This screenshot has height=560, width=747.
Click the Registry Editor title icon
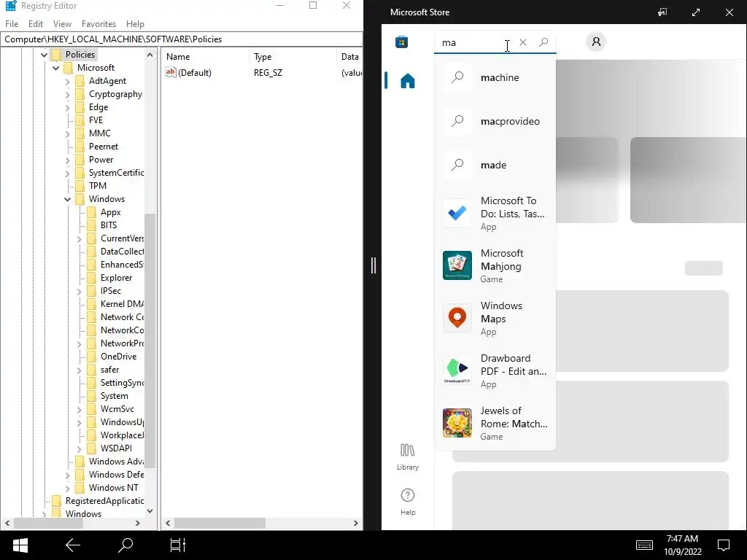pyautogui.click(x=11, y=6)
